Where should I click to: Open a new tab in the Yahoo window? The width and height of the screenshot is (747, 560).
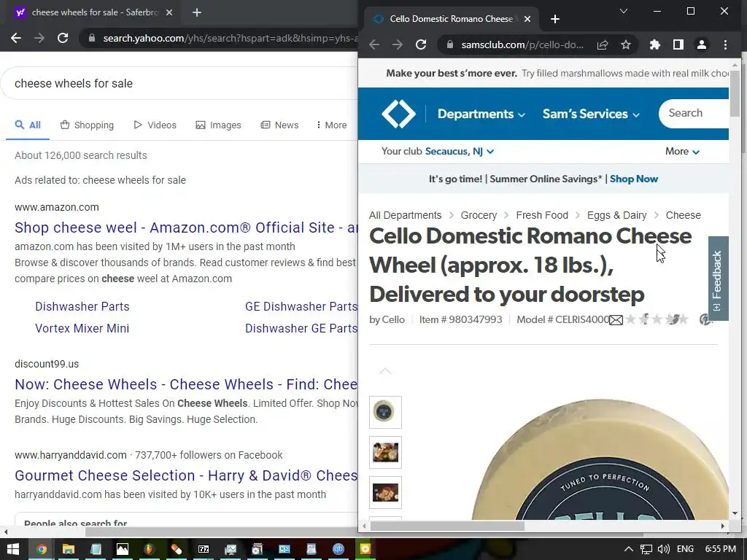197,12
